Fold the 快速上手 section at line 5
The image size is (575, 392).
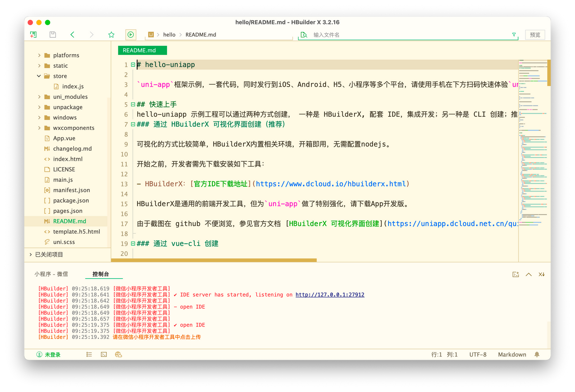pos(132,104)
